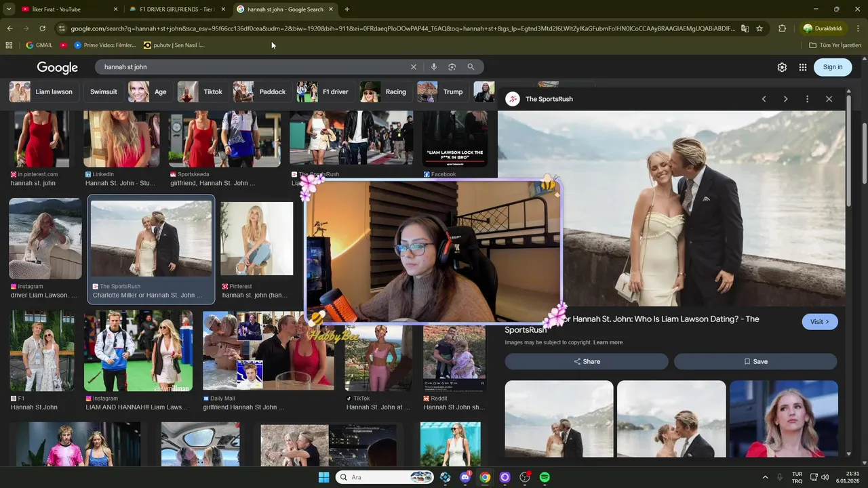This screenshot has height=488, width=868.
Task: Open Spotify from the taskbar
Action: pos(545,477)
